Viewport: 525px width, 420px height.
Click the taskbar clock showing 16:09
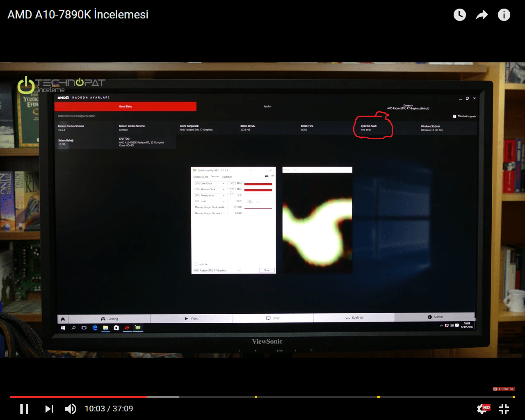pyautogui.click(x=467, y=325)
